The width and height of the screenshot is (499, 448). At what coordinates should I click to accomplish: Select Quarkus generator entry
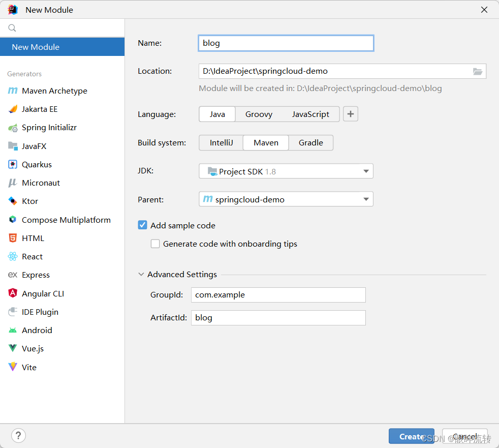tap(63, 165)
